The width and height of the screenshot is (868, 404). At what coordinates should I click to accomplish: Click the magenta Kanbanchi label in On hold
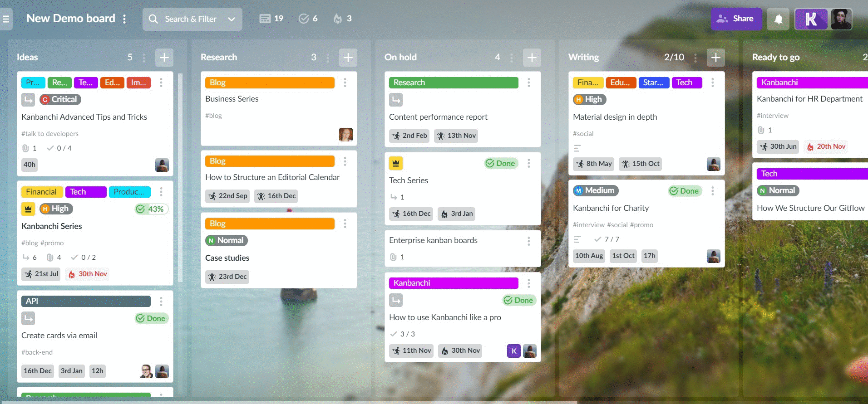point(454,283)
